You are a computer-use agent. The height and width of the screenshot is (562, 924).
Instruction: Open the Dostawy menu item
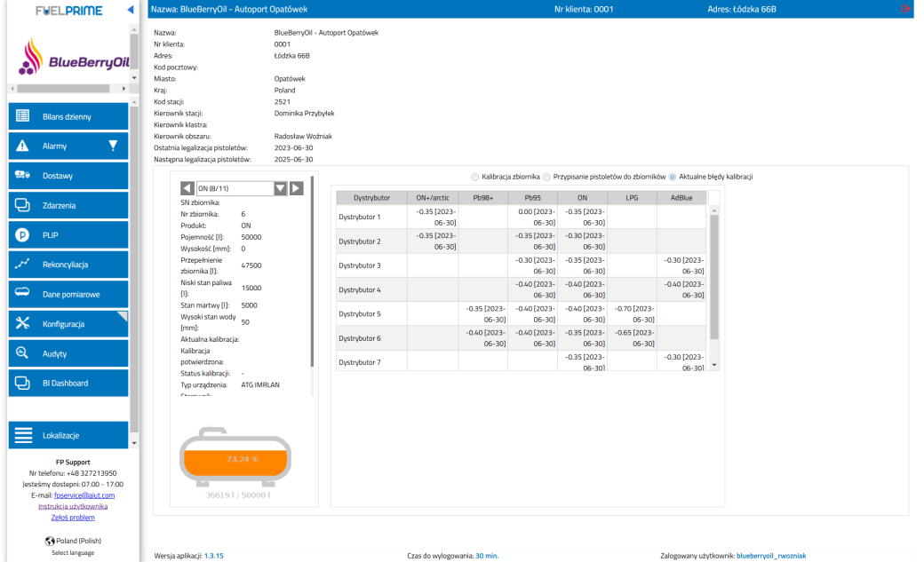[x=68, y=176]
